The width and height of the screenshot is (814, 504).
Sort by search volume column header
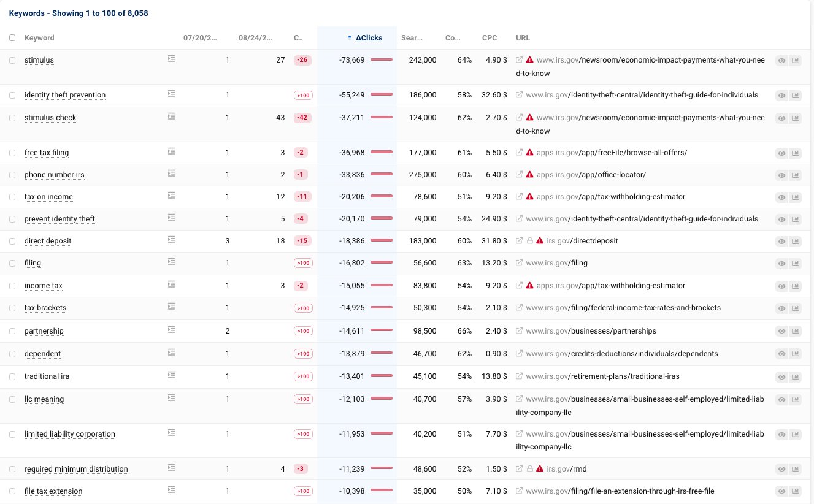pyautogui.click(x=412, y=38)
